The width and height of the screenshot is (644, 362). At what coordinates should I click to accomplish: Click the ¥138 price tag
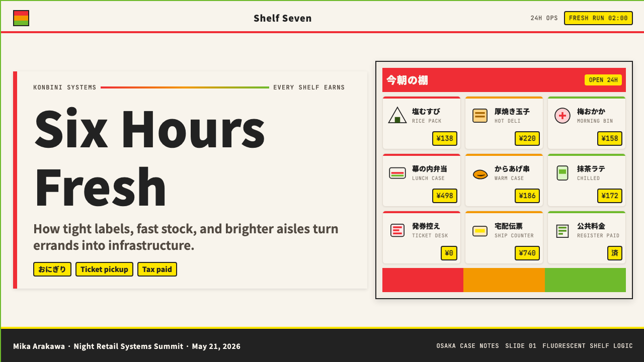coord(445,138)
